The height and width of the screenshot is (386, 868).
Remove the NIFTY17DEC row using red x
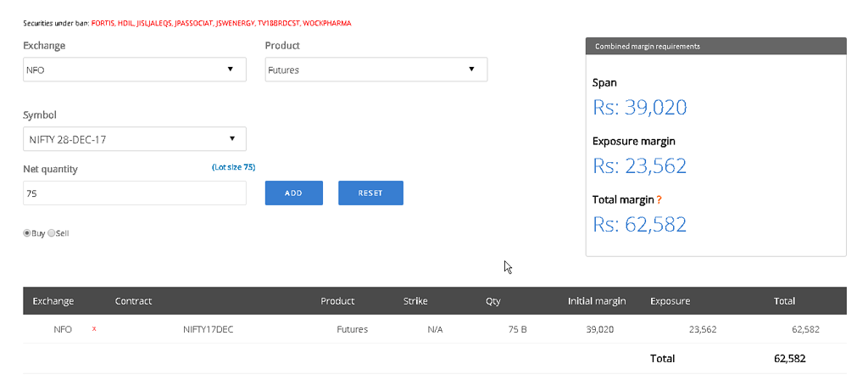[94, 328]
